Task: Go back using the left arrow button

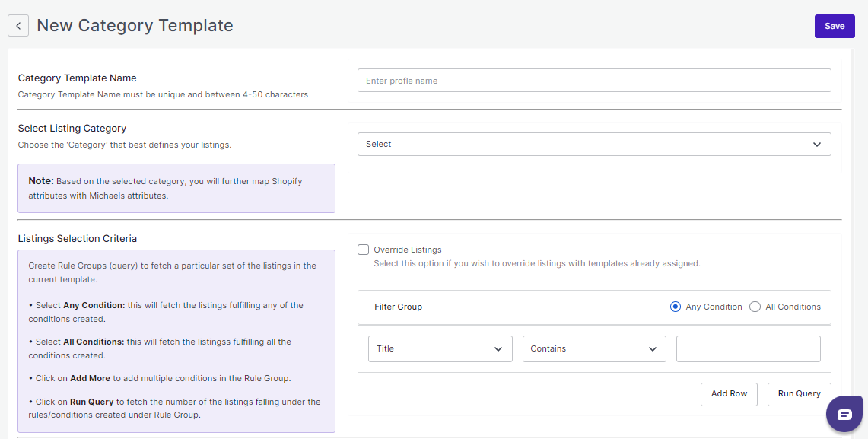Action: click(x=18, y=26)
